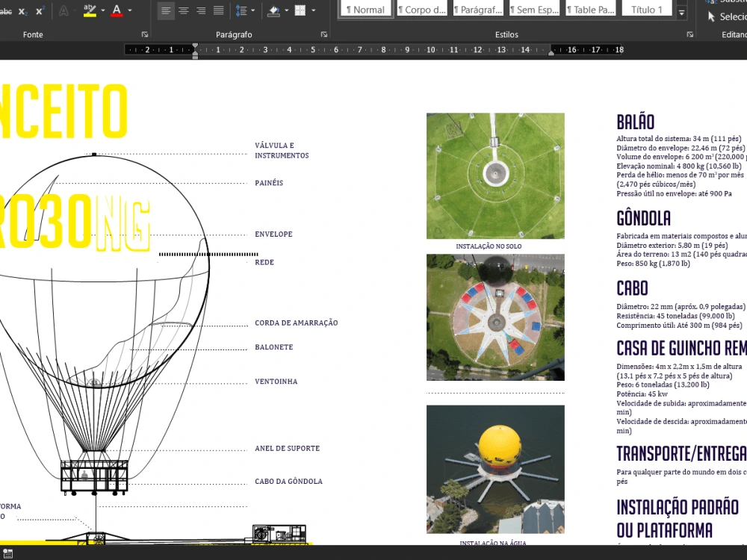Image resolution: width=747 pixels, height=560 pixels.
Task: Align text left
Action: pyautogui.click(x=166, y=10)
